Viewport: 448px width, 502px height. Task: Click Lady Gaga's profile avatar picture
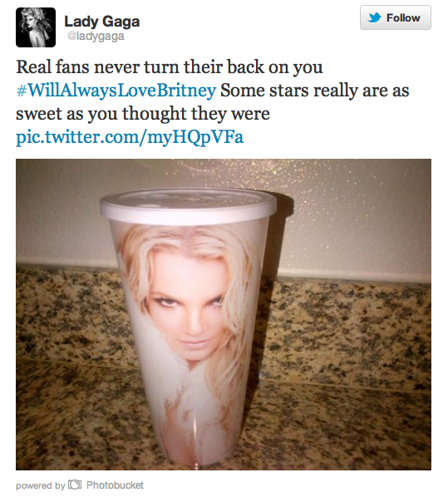click(36, 27)
